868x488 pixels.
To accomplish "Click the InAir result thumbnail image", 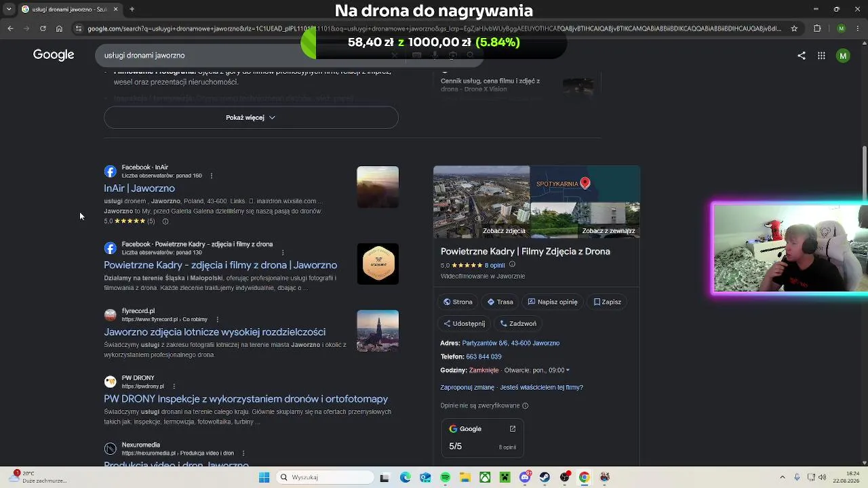I will click(x=378, y=187).
